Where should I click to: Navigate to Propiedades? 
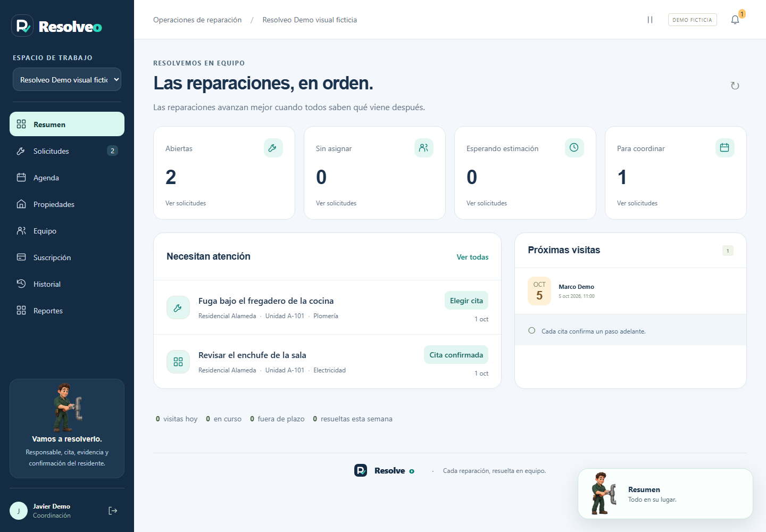67,204
